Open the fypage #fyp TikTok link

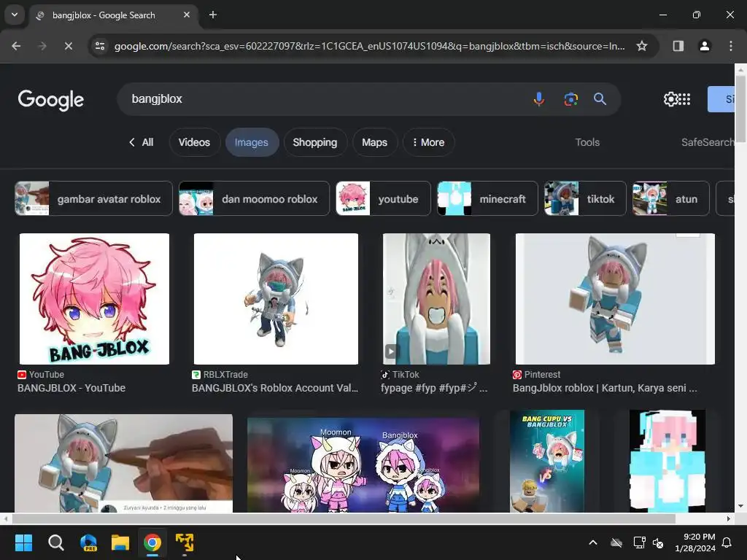pyautogui.click(x=434, y=388)
